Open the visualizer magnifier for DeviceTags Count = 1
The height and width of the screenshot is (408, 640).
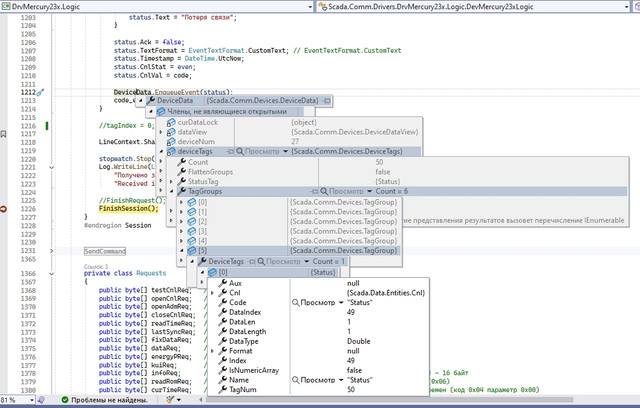tap(261, 262)
